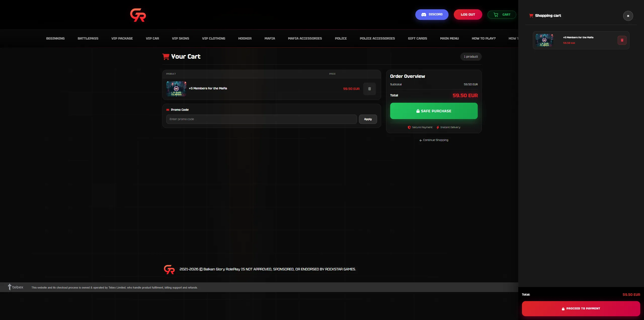Open the product thumbnail in the cart table
644x320 pixels.
point(176,89)
